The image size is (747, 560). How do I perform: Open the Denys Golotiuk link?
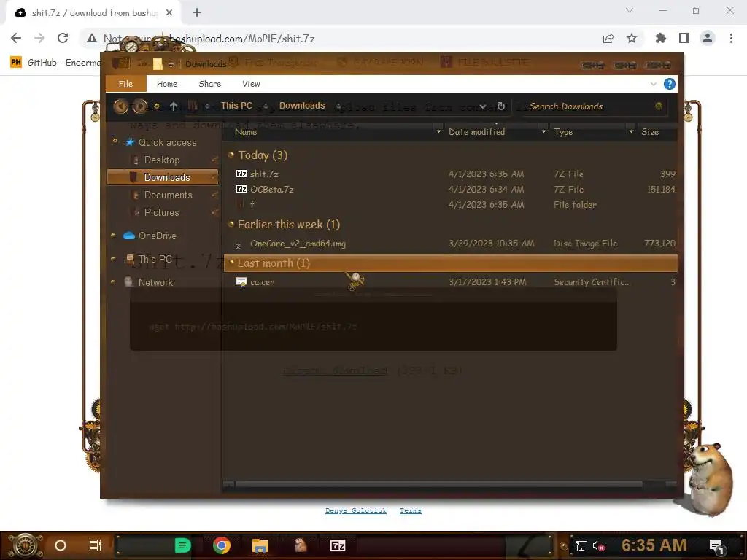coord(356,510)
